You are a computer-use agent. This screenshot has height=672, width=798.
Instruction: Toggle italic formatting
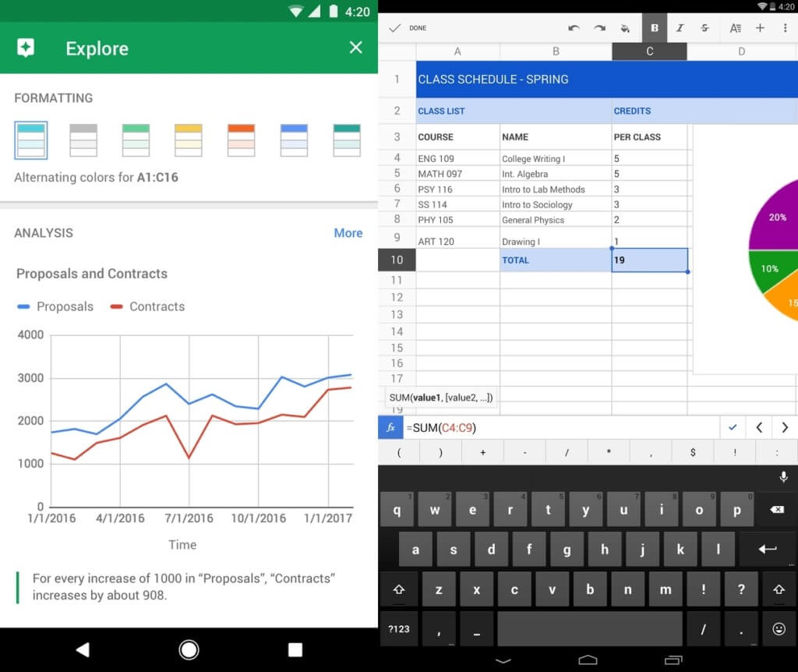click(680, 28)
